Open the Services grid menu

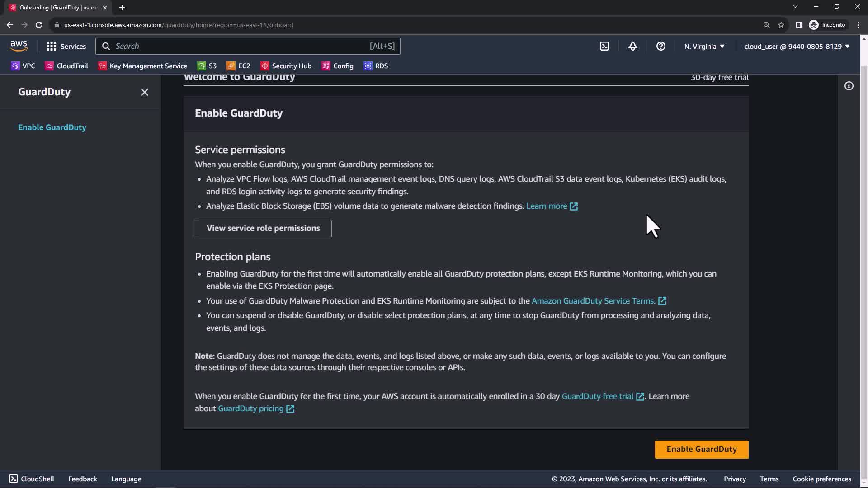click(x=66, y=46)
